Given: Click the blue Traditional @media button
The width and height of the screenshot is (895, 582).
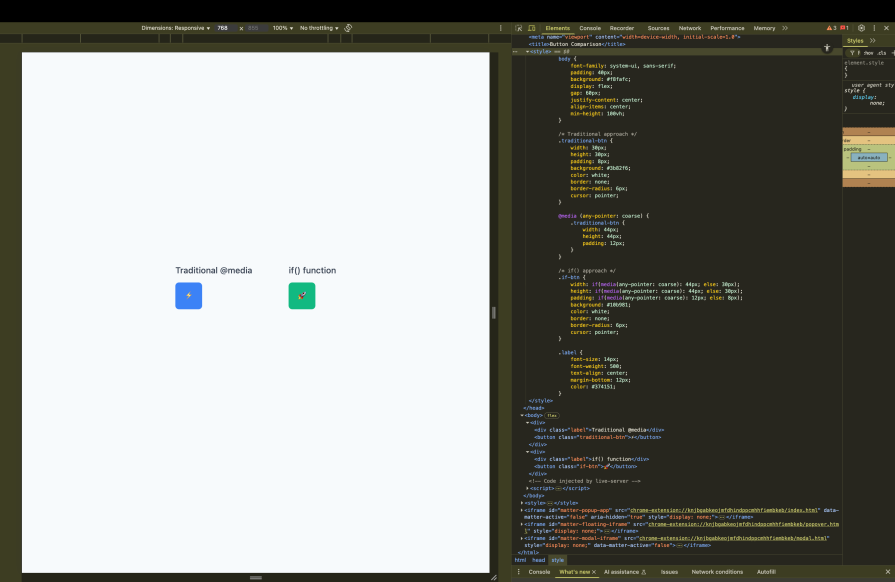Looking at the screenshot, I should (x=188, y=295).
